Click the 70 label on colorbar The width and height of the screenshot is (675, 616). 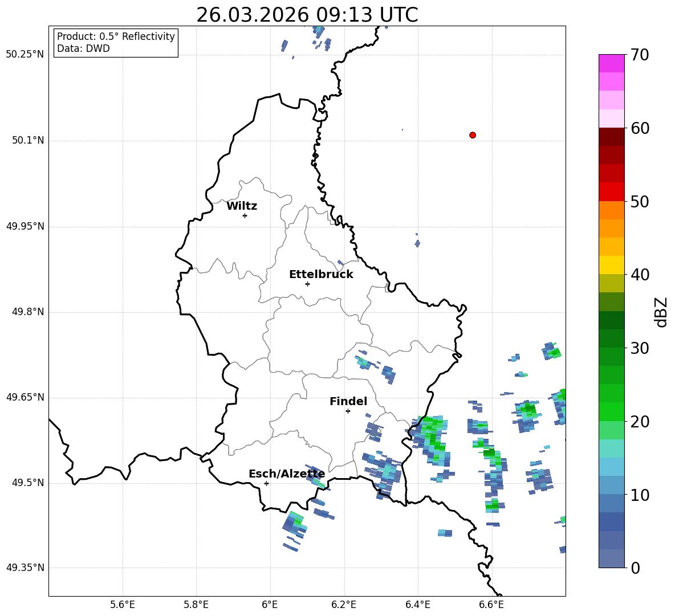pyautogui.click(x=640, y=55)
